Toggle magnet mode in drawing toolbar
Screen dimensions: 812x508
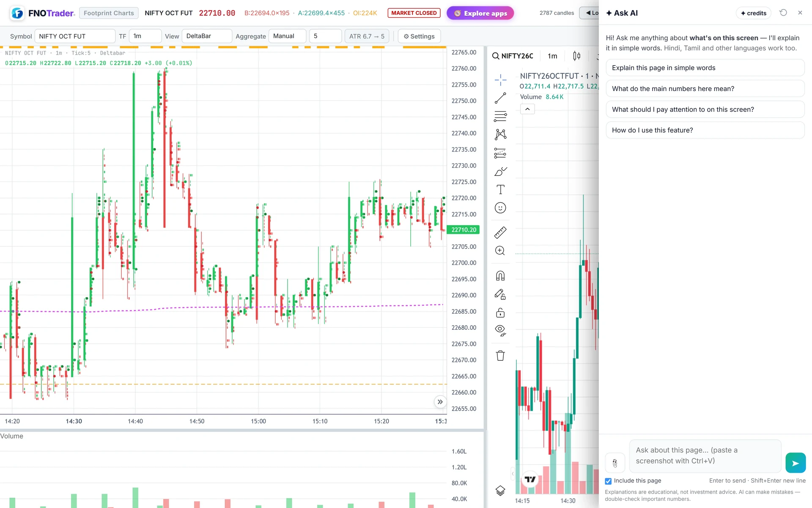(500, 276)
